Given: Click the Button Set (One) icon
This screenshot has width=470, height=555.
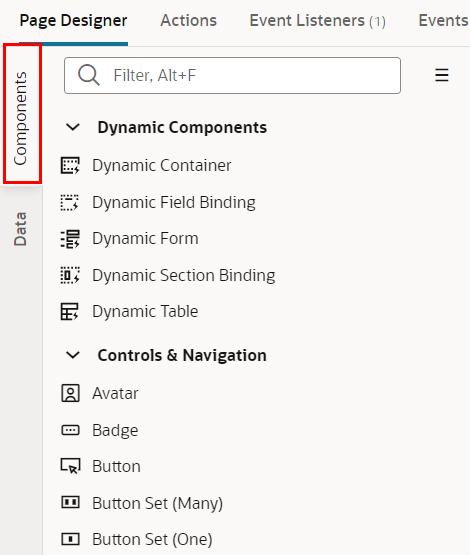Looking at the screenshot, I should point(70,539).
